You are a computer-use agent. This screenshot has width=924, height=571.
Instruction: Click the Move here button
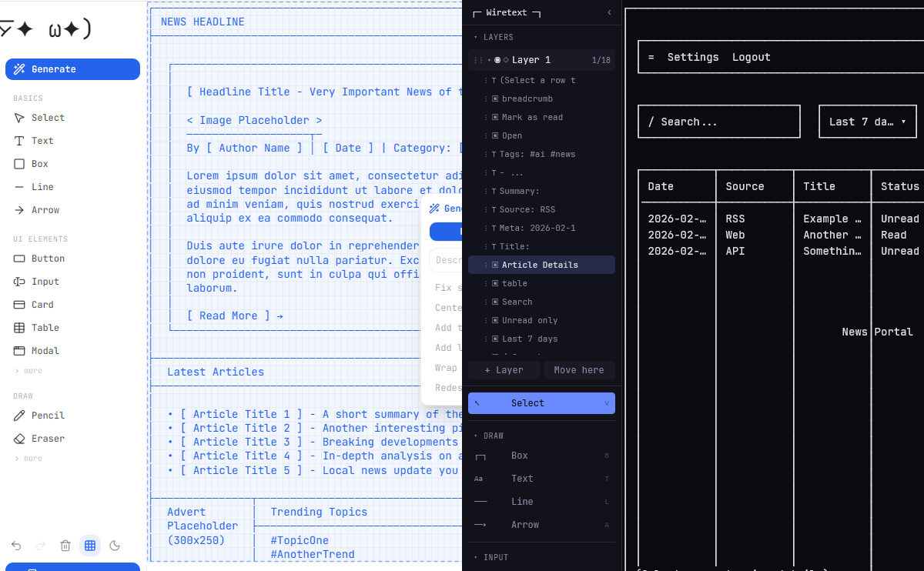(x=578, y=370)
